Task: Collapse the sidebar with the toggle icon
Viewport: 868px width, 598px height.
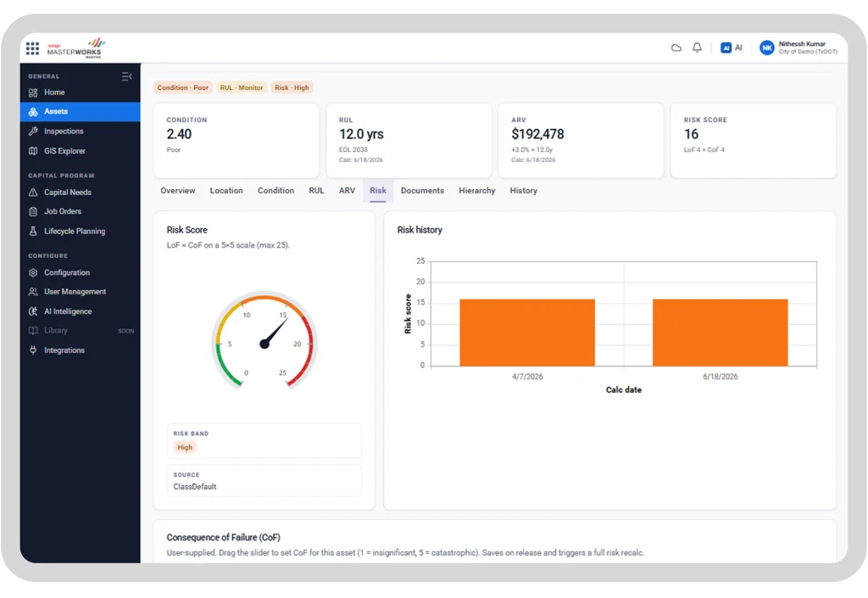Action: pos(127,76)
